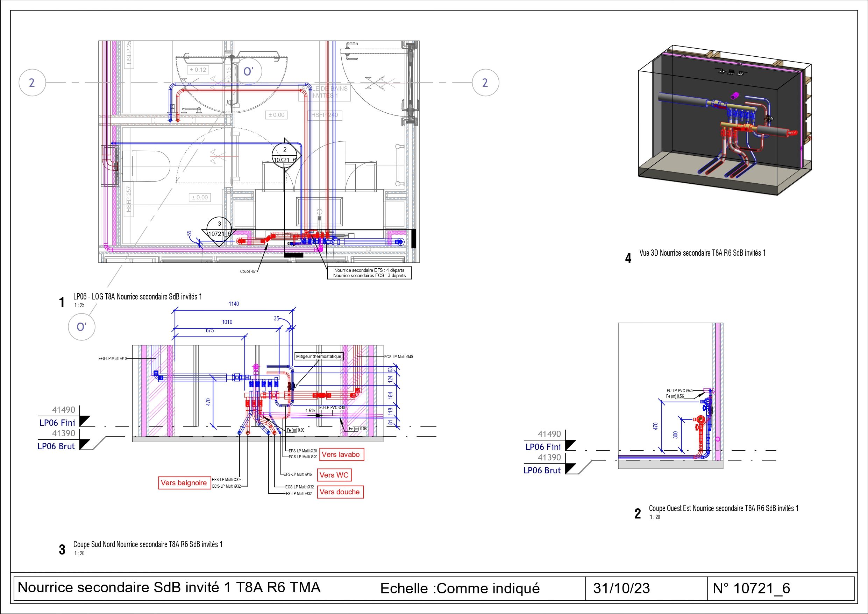Viewport: 868px width, 614px height.
Task: Click the left section marker circle 2
Action: [32, 83]
